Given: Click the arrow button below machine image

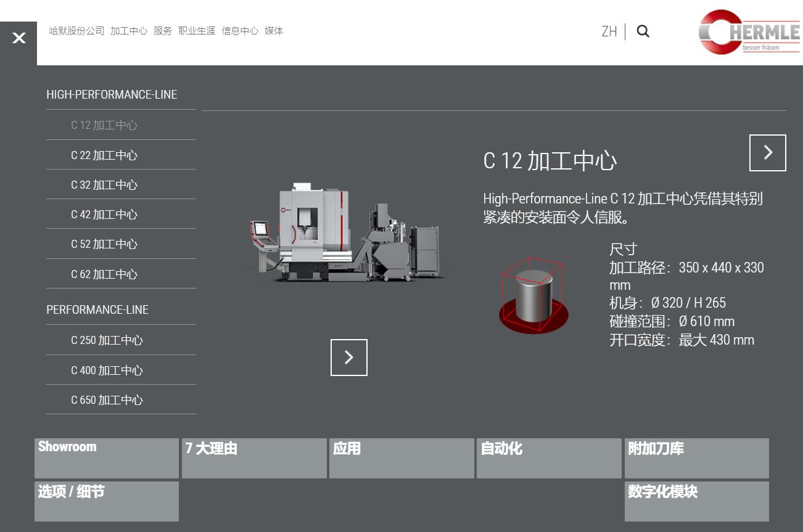Looking at the screenshot, I should pyautogui.click(x=349, y=358).
